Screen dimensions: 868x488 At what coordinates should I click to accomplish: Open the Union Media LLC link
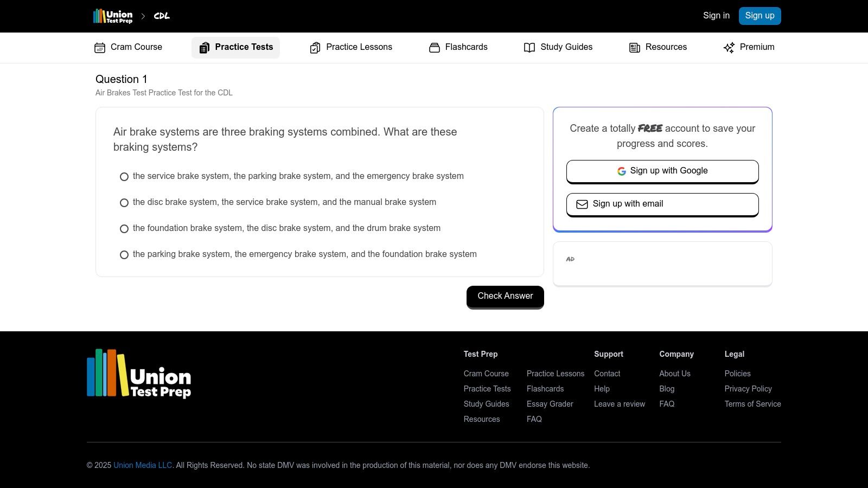143,465
